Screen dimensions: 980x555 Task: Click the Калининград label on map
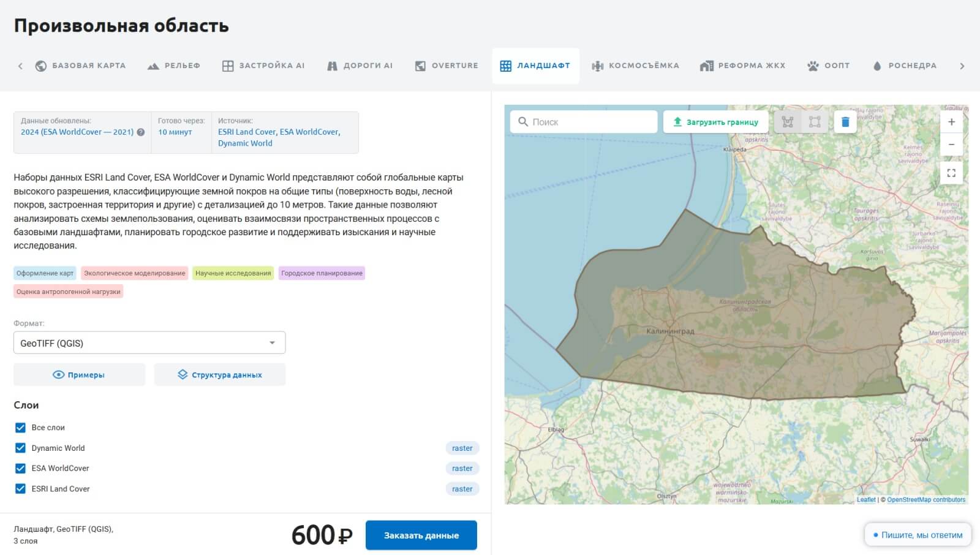(x=670, y=331)
